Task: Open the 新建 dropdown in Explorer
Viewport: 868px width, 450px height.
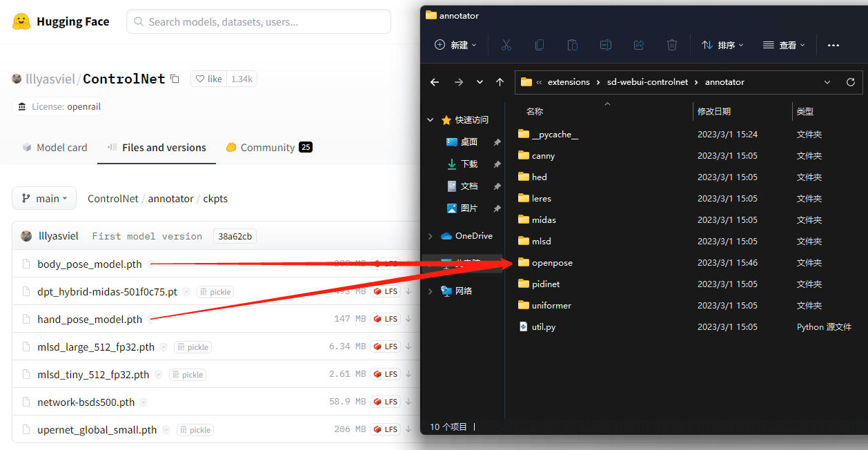Action: click(455, 45)
